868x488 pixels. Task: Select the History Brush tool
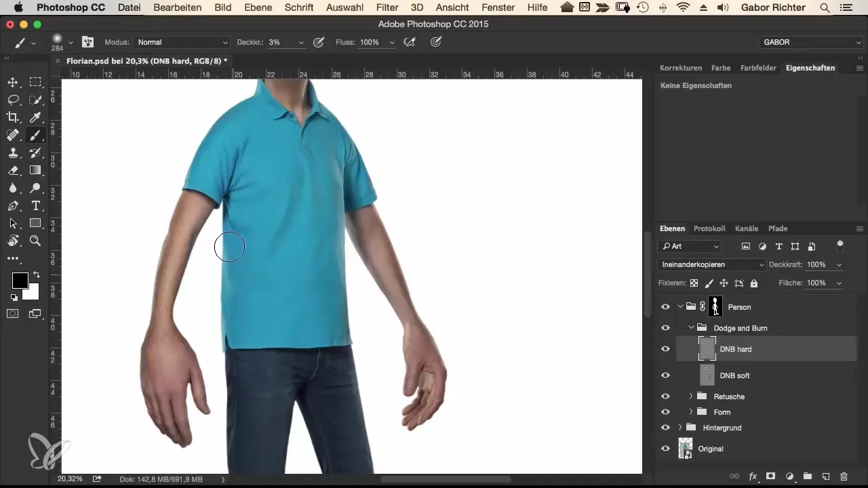tap(35, 152)
